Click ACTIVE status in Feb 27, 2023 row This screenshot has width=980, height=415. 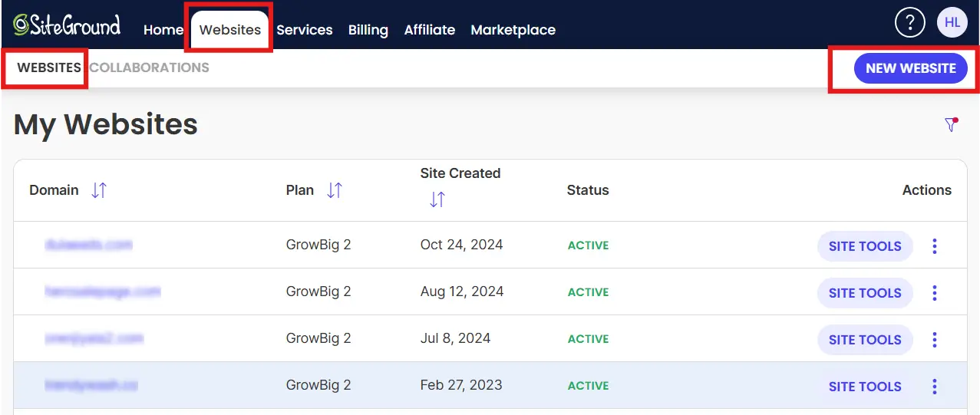pos(588,386)
